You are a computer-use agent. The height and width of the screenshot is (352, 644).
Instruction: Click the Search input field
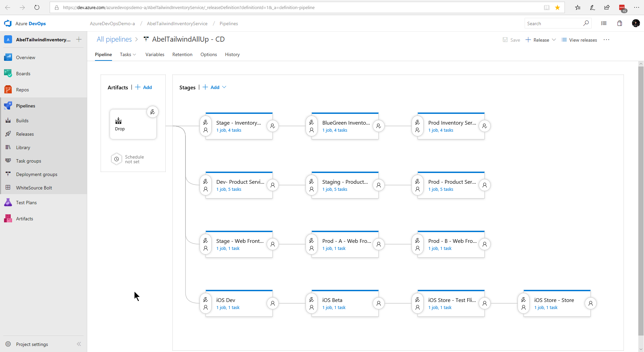[553, 24]
